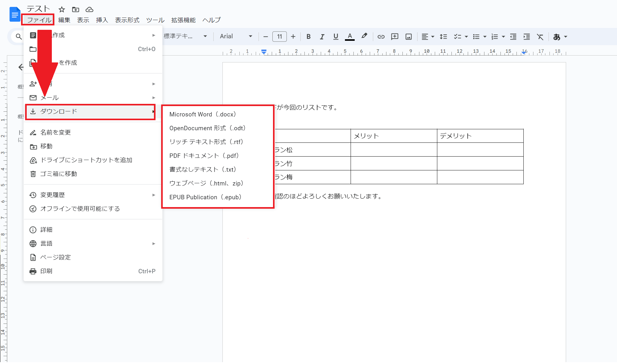Choose オフラインで使用可能にする option

coord(80,209)
